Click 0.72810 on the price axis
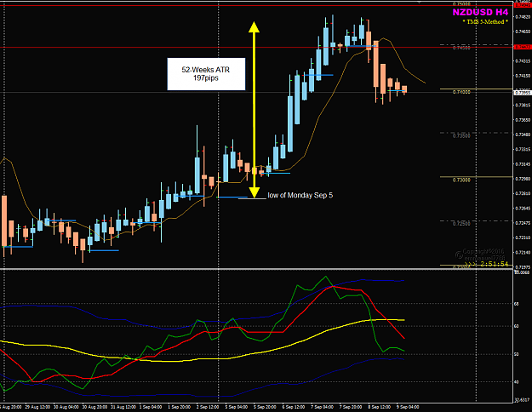The width and height of the screenshot is (532, 412). 523,193
